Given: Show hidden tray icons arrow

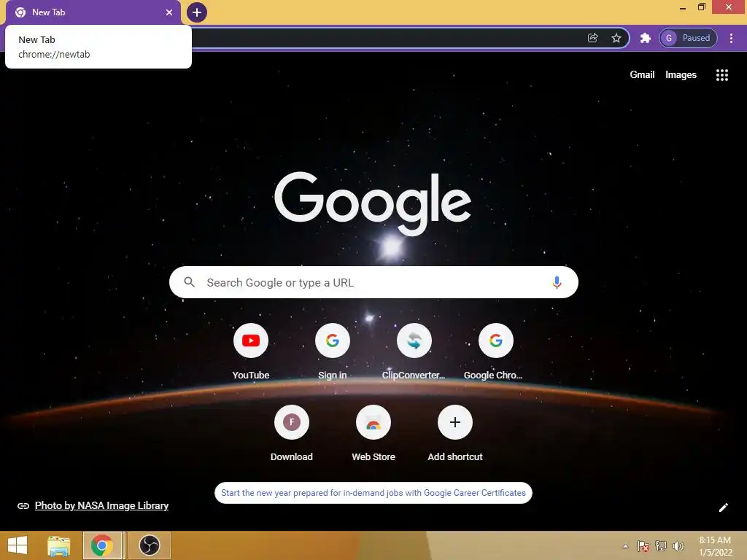Looking at the screenshot, I should point(625,546).
